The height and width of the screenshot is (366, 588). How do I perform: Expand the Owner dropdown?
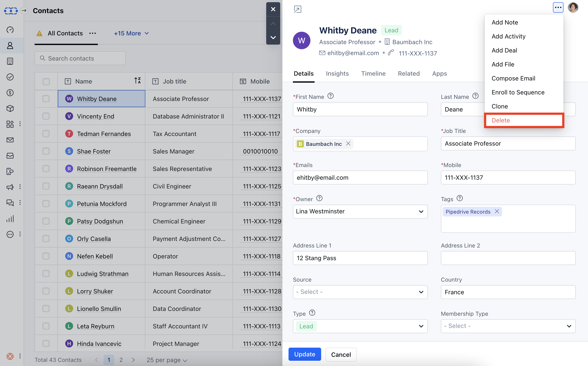tap(360, 212)
